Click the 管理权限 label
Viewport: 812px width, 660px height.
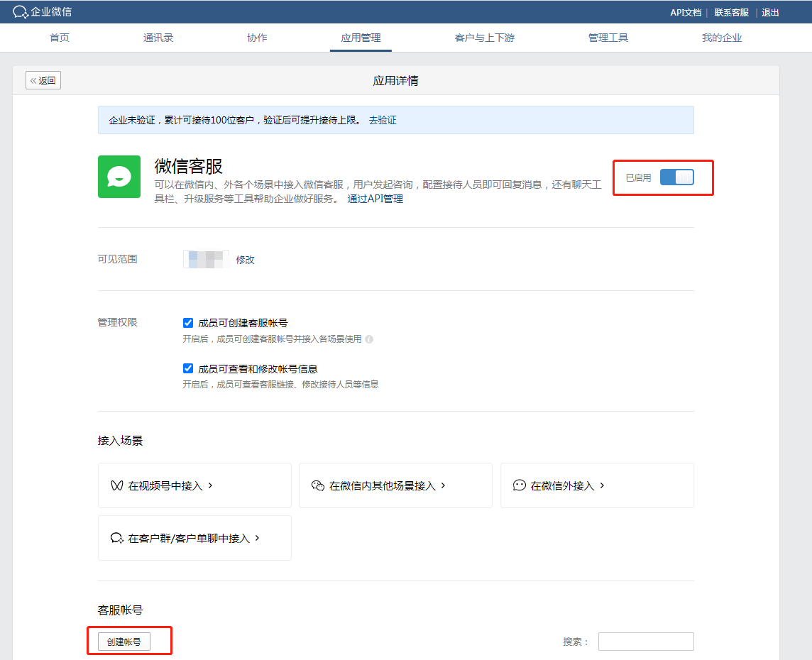point(118,322)
